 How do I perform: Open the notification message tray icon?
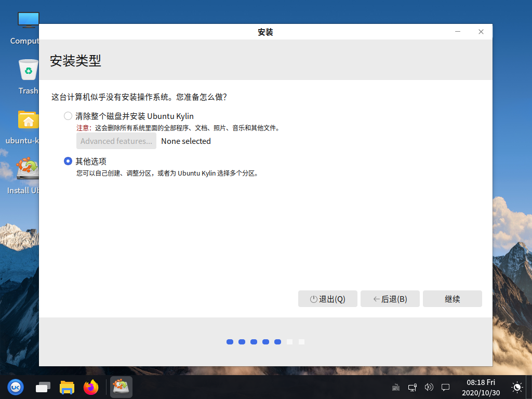445,387
